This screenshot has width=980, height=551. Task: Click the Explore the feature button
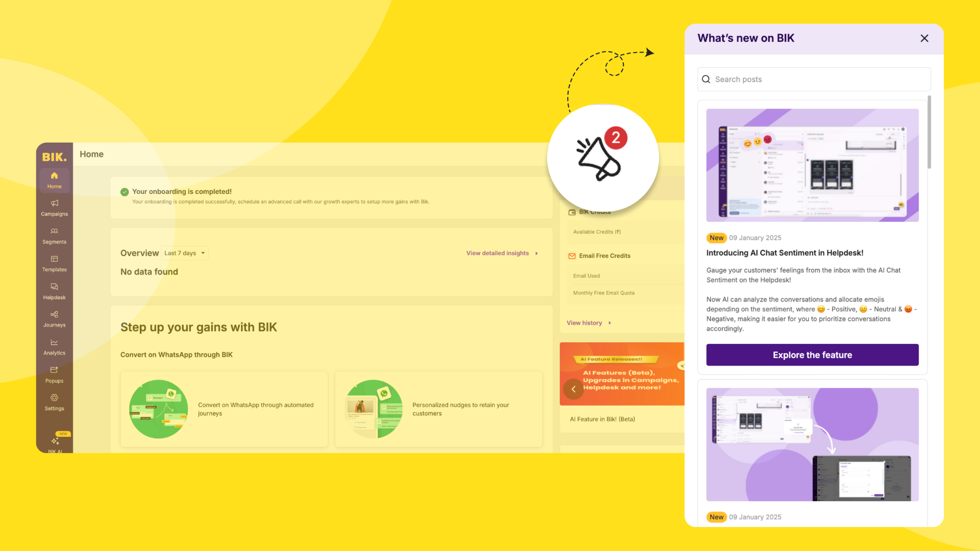[813, 355]
